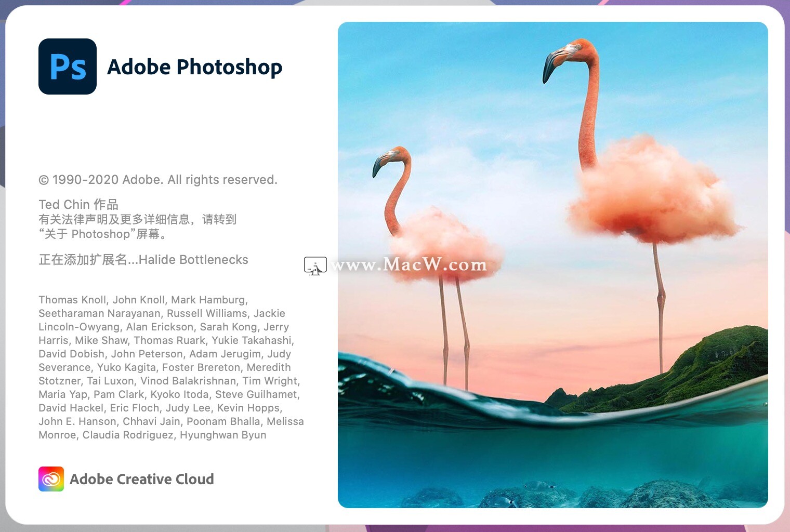Click the "Ted Chin 作品" credit line
The image size is (790, 532).
pos(78,204)
